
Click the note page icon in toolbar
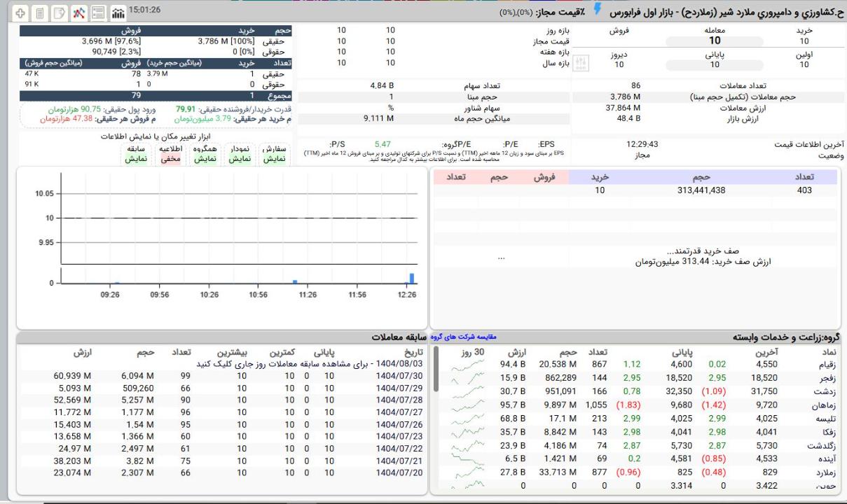[60, 13]
